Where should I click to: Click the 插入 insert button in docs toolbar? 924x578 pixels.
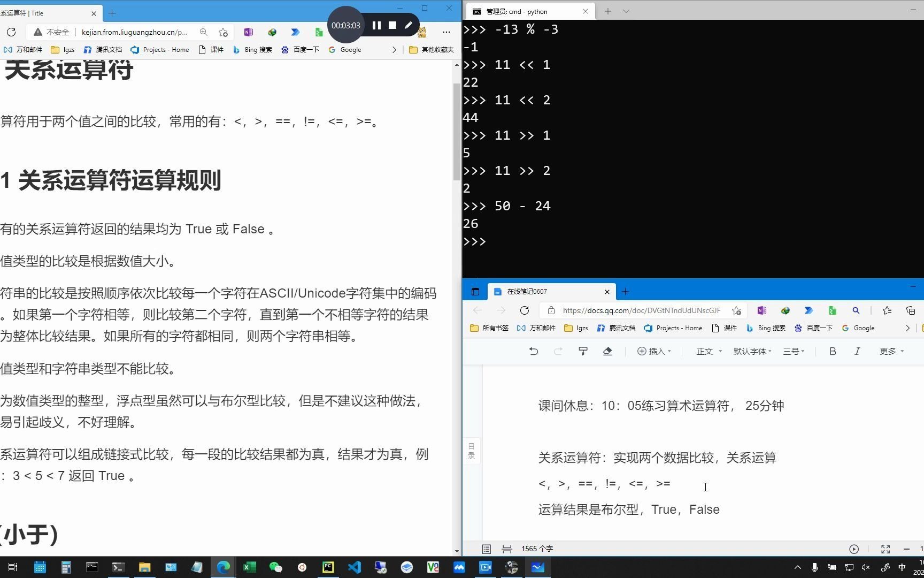(653, 351)
